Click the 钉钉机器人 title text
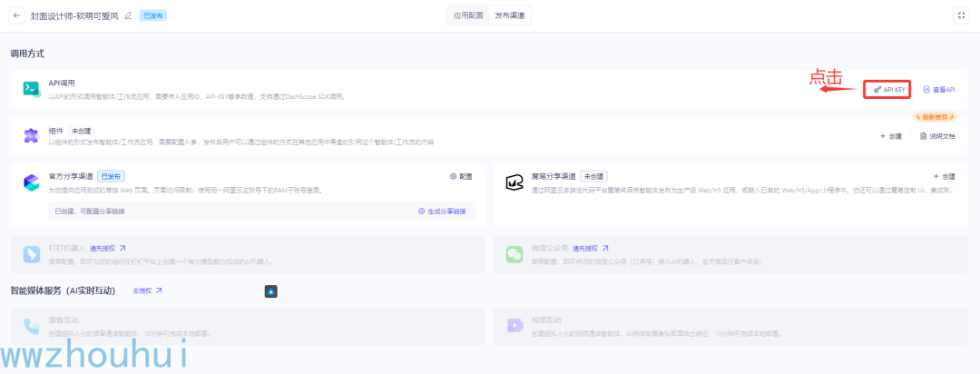 pyautogui.click(x=67, y=249)
